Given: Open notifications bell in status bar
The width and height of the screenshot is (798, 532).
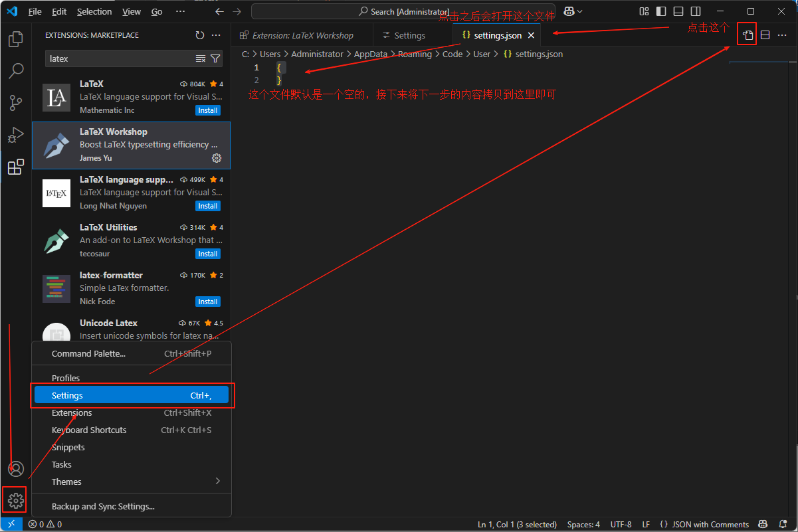Looking at the screenshot, I should coord(783,525).
